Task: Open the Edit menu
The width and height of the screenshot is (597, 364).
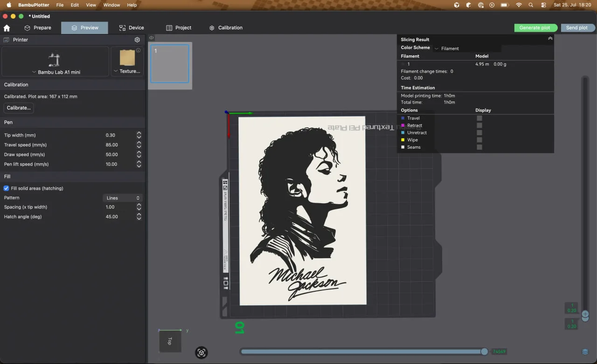Action: point(75,5)
